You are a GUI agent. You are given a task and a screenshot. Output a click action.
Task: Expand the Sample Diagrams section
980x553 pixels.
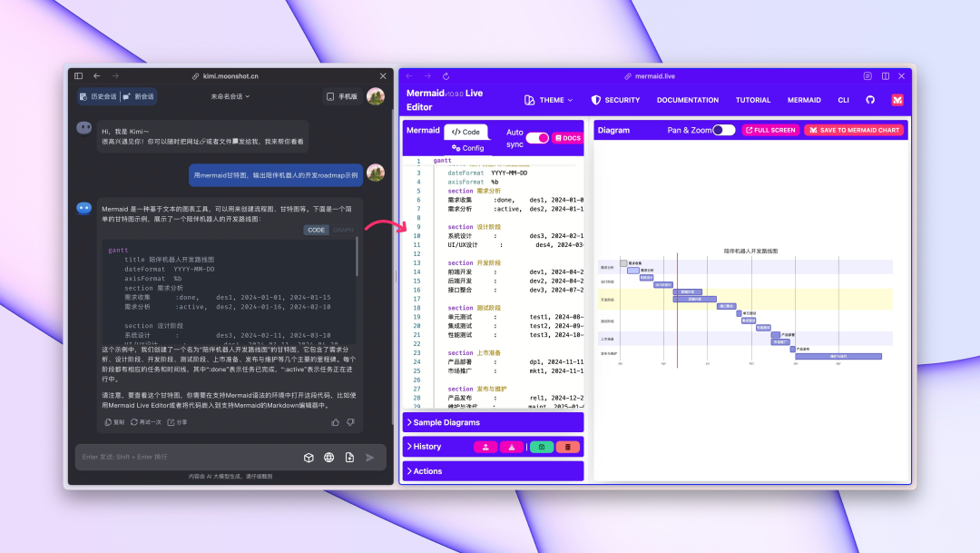pyautogui.click(x=493, y=422)
